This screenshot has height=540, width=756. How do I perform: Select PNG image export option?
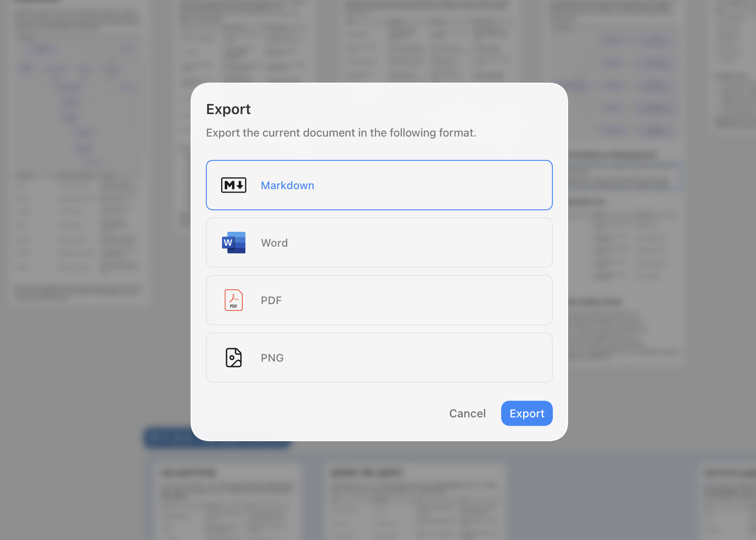coord(379,358)
